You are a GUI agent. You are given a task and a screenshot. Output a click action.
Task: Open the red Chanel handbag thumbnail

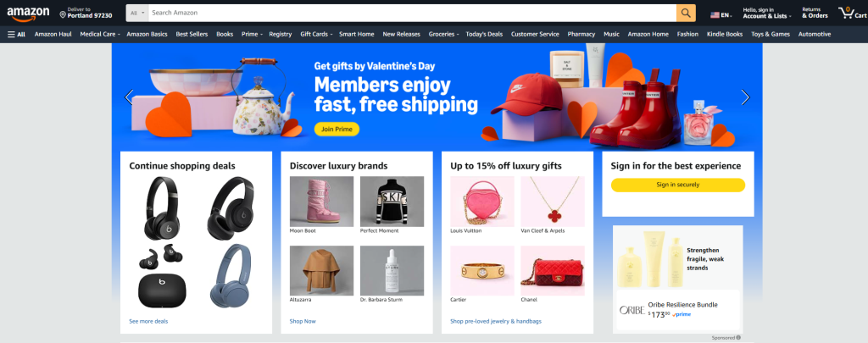click(553, 271)
